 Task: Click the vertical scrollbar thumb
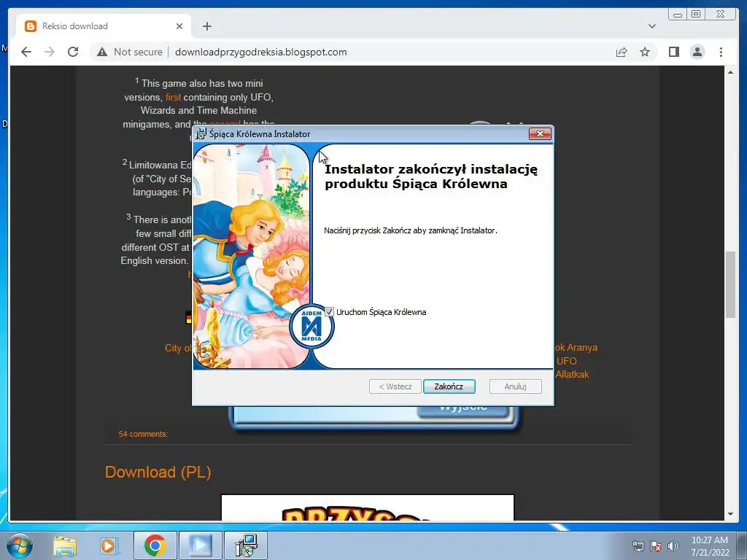(x=730, y=284)
